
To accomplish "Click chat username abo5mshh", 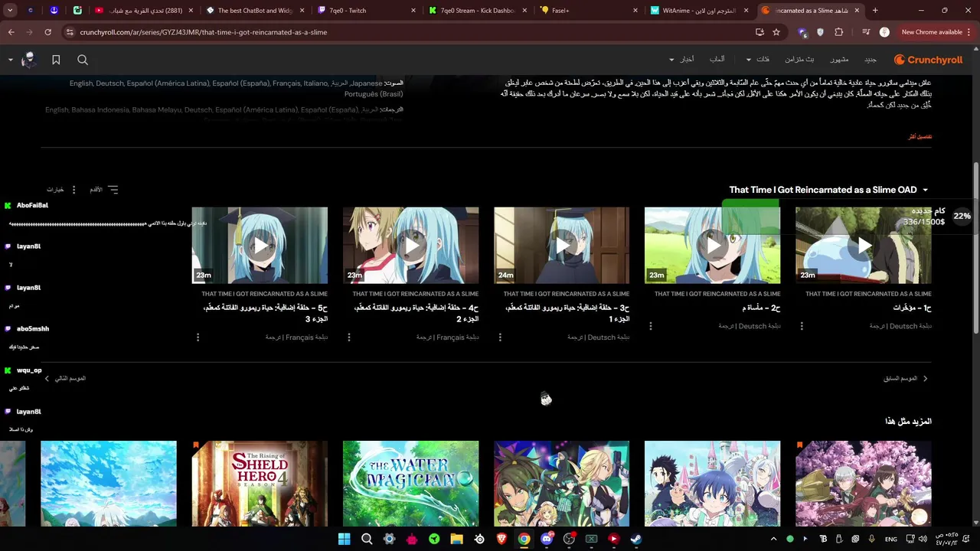I will [x=33, y=328].
